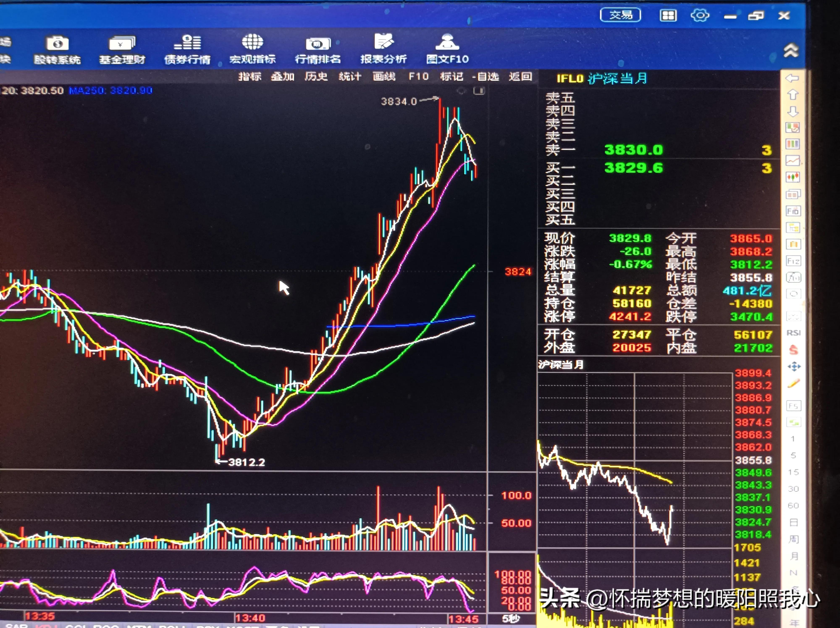Click the 交易 button

pyautogui.click(x=620, y=15)
